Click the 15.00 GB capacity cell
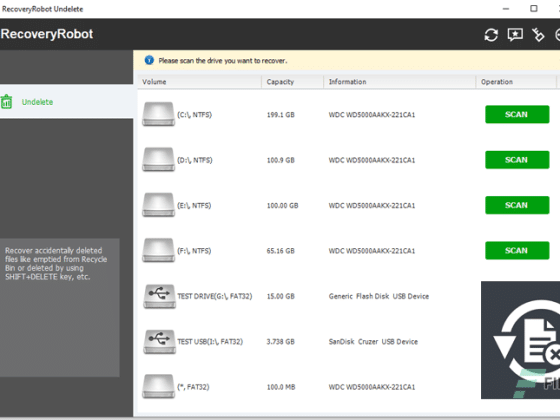 280,296
